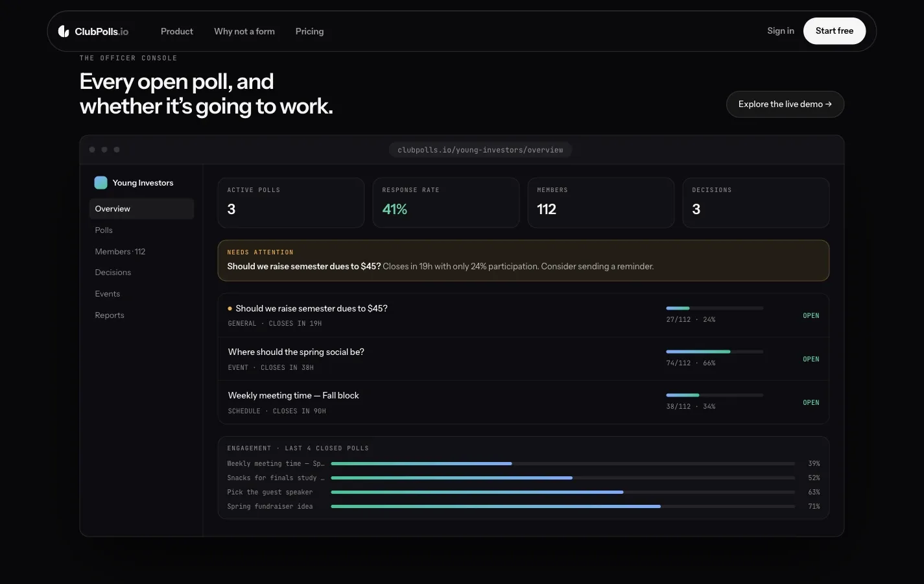Click 74/112 · 66% participation text
Image resolution: width=924 pixels, height=584 pixels.
(x=691, y=363)
